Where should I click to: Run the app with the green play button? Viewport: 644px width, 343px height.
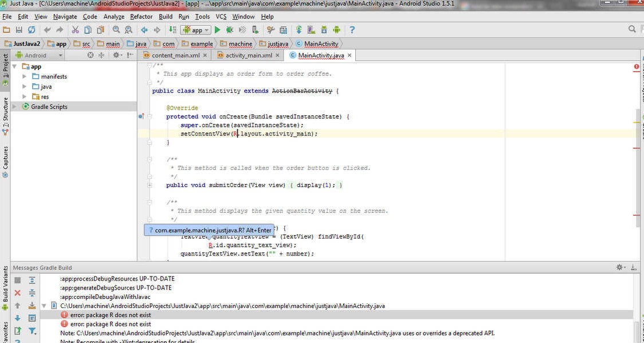[x=218, y=30]
